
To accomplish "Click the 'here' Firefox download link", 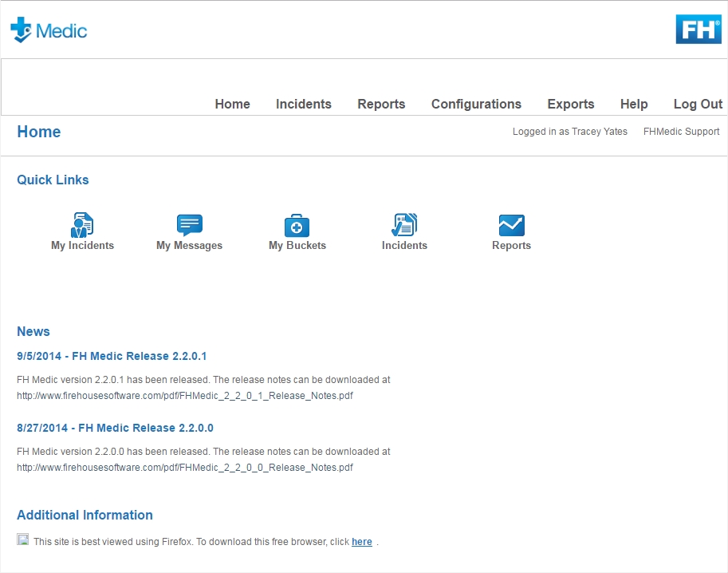I will tap(362, 542).
